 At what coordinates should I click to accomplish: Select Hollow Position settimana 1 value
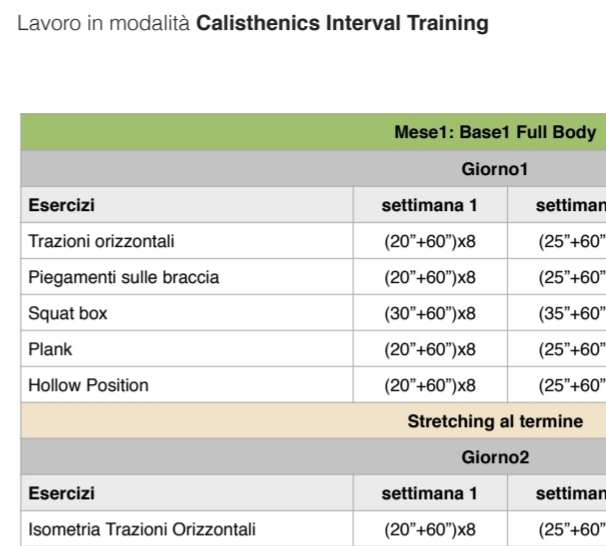tap(430, 385)
